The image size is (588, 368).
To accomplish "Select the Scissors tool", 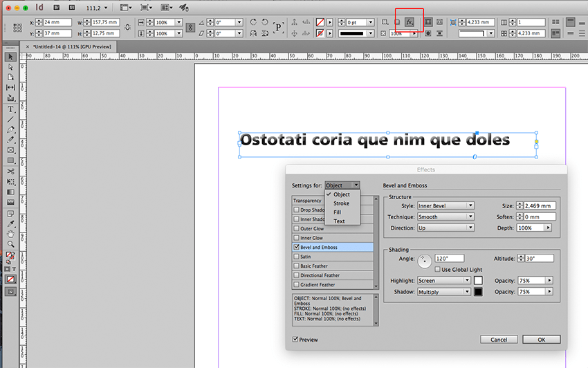I will [x=10, y=172].
